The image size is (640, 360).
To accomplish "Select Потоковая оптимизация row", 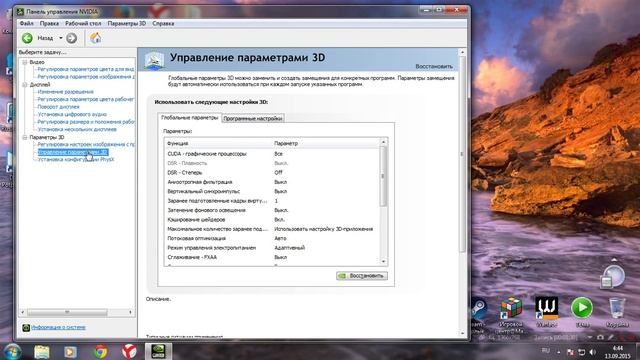I will [x=271, y=238].
